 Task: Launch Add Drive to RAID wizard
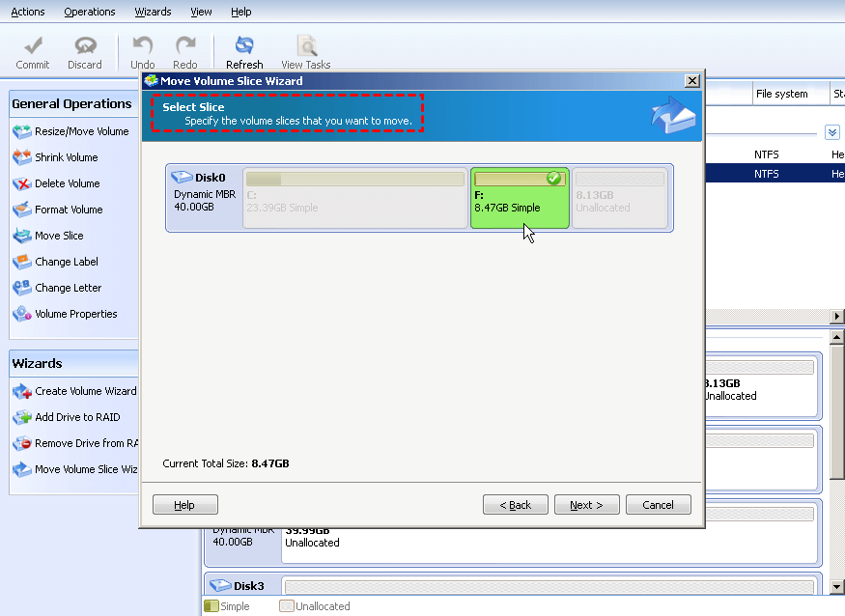(x=67, y=417)
